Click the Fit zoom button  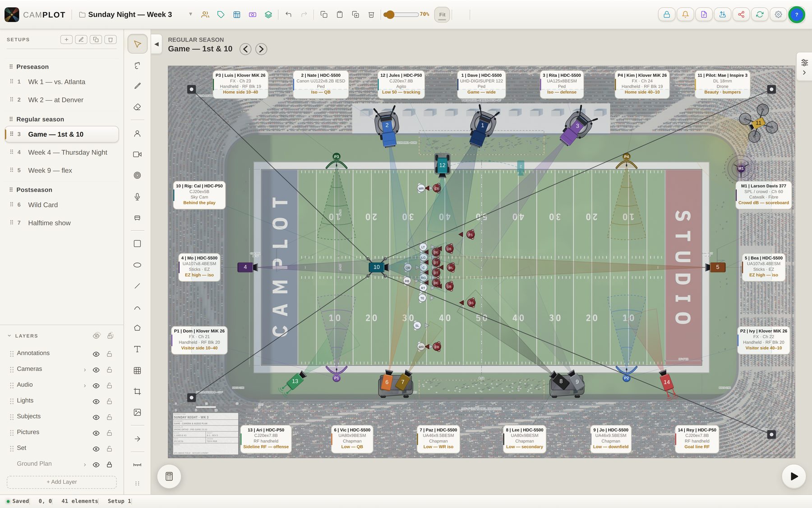442,14
